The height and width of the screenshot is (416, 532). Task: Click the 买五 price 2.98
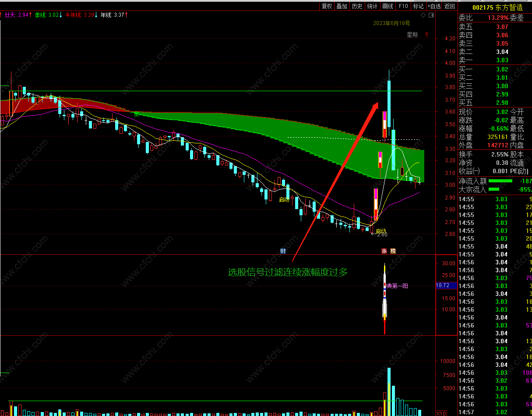(x=502, y=103)
